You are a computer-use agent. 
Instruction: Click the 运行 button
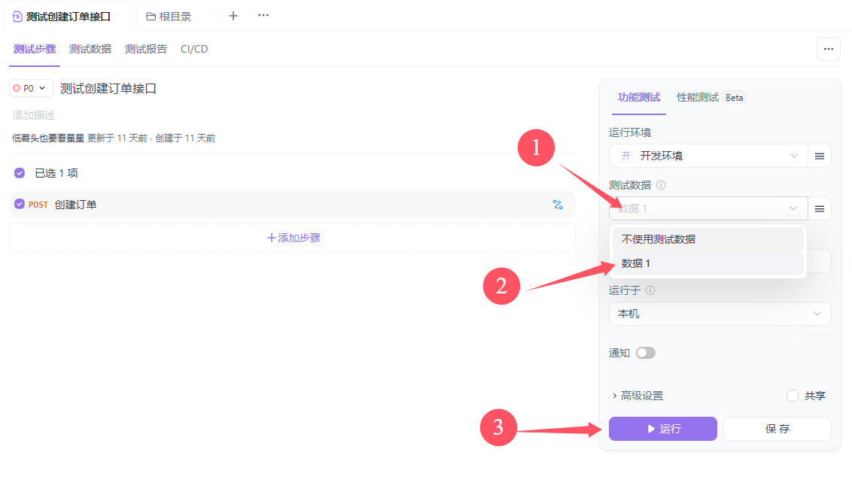pos(662,429)
